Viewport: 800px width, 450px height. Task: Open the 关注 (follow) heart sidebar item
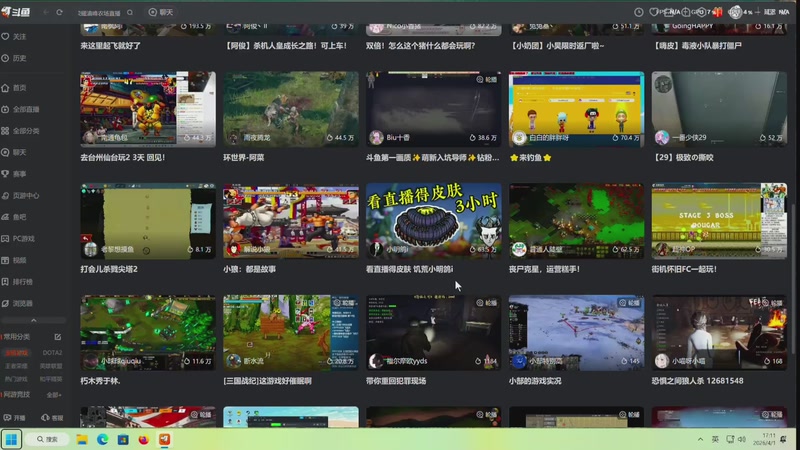click(14, 37)
